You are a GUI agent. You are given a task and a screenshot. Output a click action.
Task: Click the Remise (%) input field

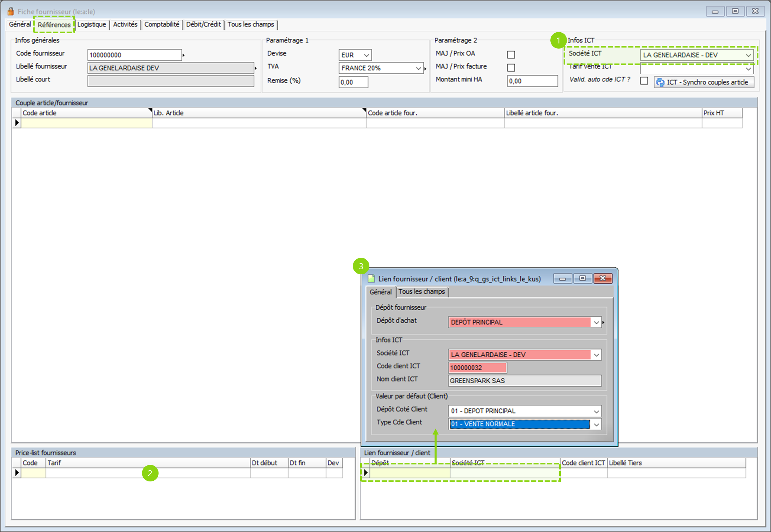(x=353, y=82)
